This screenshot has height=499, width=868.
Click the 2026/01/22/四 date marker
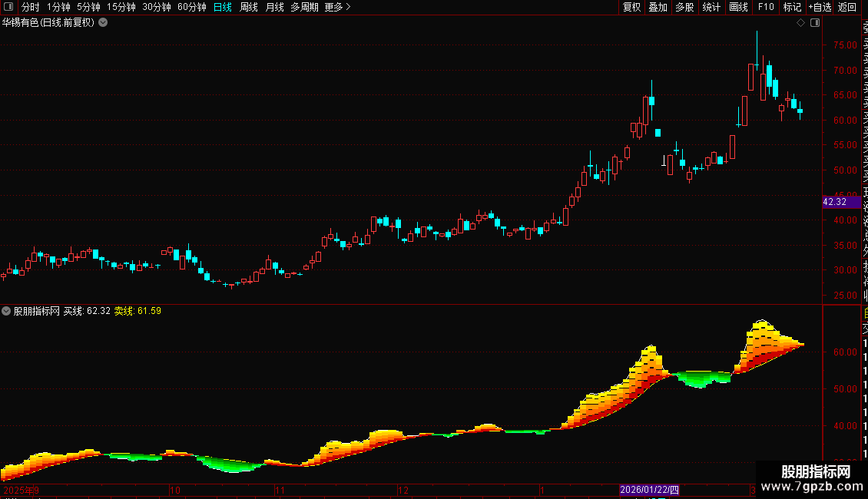point(649,490)
